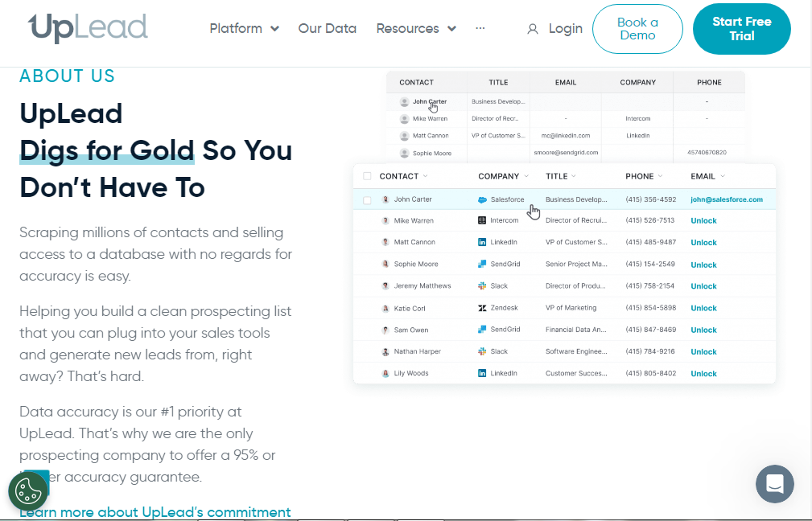The width and height of the screenshot is (812, 521).
Task: Open the EMAIL column sort chevron
Action: coord(723,176)
